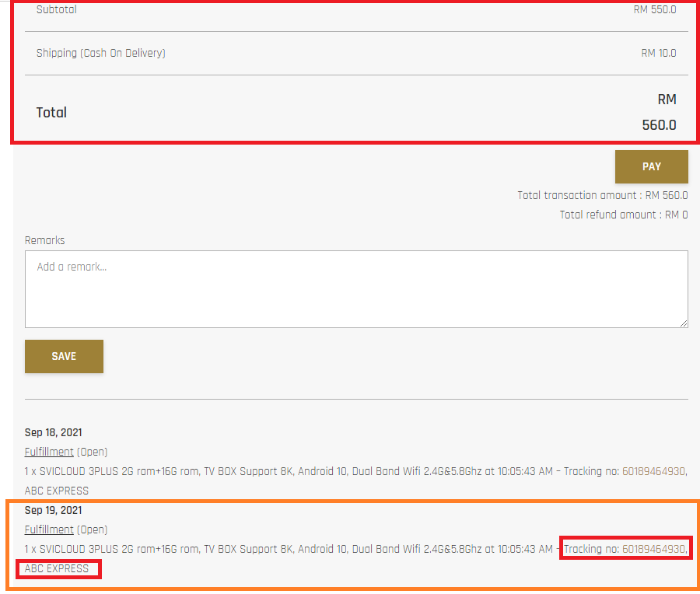Focus the 'Add a remark...' text area
This screenshot has width=700, height=594.
pyautogui.click(x=356, y=288)
